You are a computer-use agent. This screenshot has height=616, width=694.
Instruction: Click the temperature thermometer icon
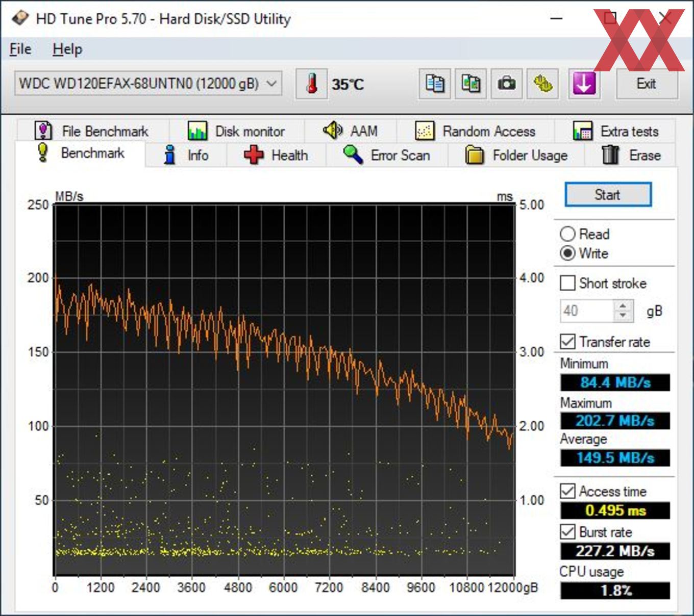point(312,84)
